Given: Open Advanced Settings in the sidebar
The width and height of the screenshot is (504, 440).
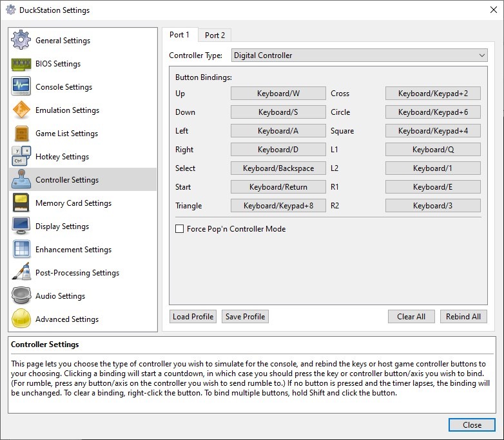Looking at the screenshot, I should pyautogui.click(x=67, y=319).
